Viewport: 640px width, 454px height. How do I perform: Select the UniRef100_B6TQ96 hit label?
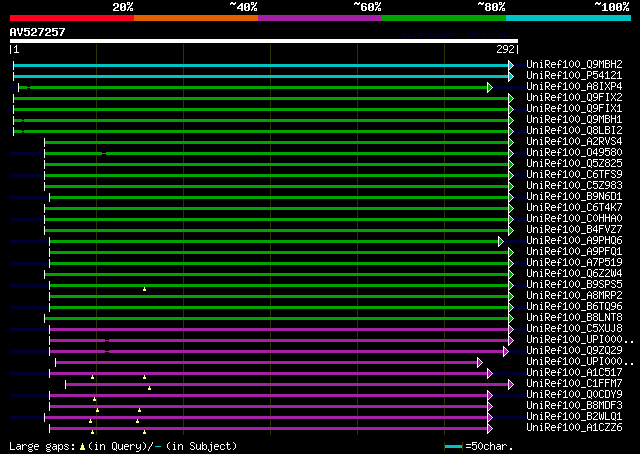click(574, 307)
